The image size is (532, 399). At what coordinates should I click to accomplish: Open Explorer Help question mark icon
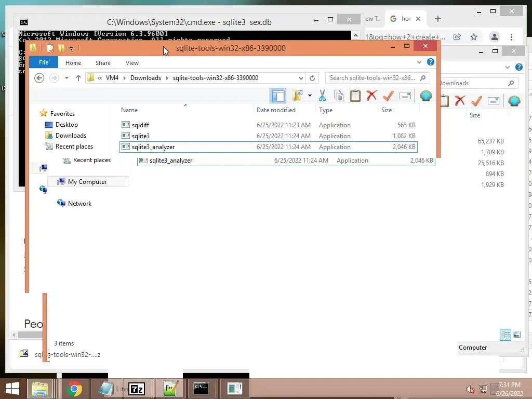tap(431, 62)
